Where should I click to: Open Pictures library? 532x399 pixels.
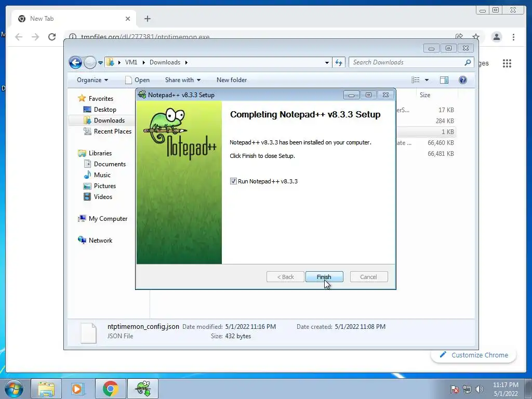pos(105,186)
